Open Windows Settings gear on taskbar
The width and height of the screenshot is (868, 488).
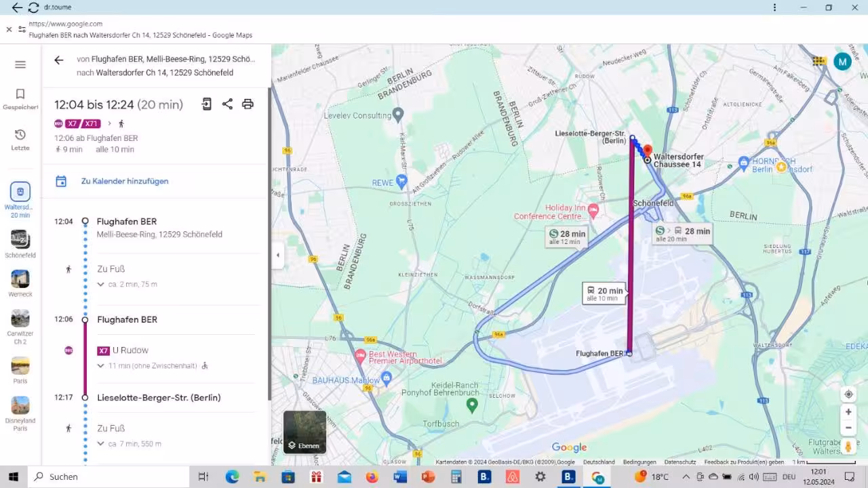(x=540, y=476)
